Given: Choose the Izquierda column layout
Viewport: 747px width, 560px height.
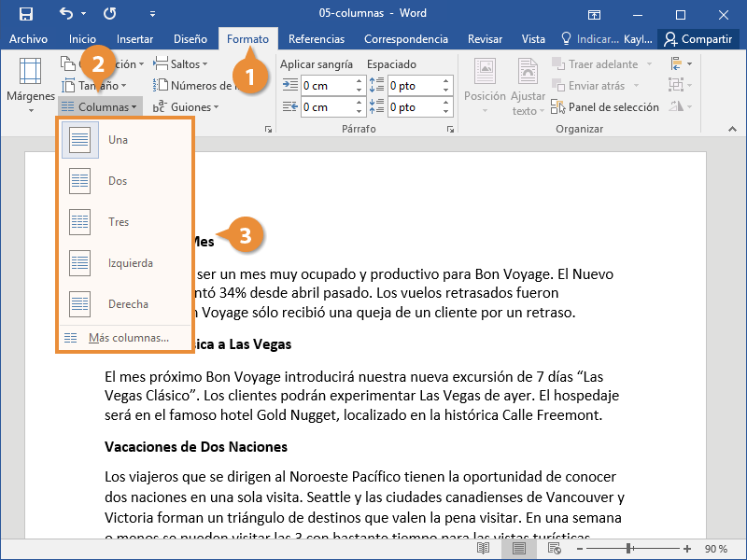Looking at the screenshot, I should [x=125, y=263].
